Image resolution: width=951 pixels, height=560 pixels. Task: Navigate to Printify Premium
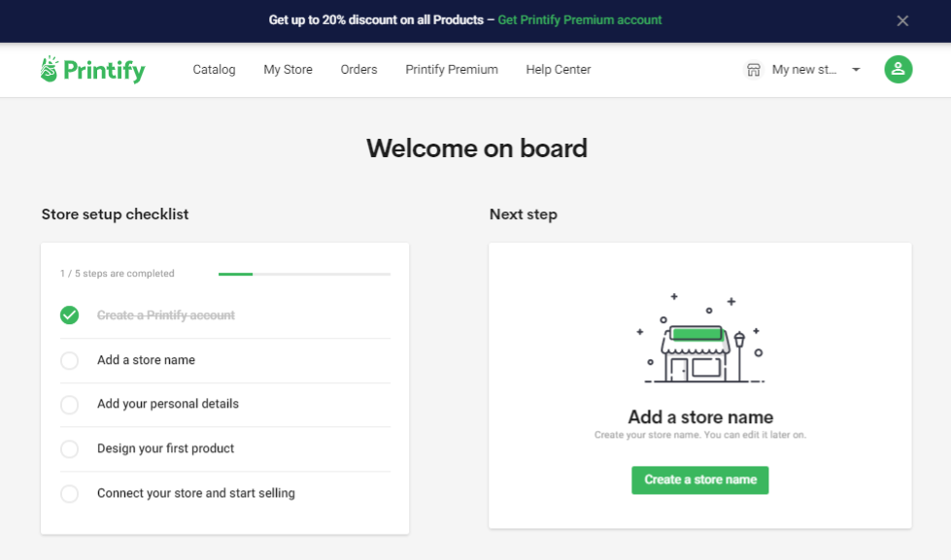(x=452, y=70)
